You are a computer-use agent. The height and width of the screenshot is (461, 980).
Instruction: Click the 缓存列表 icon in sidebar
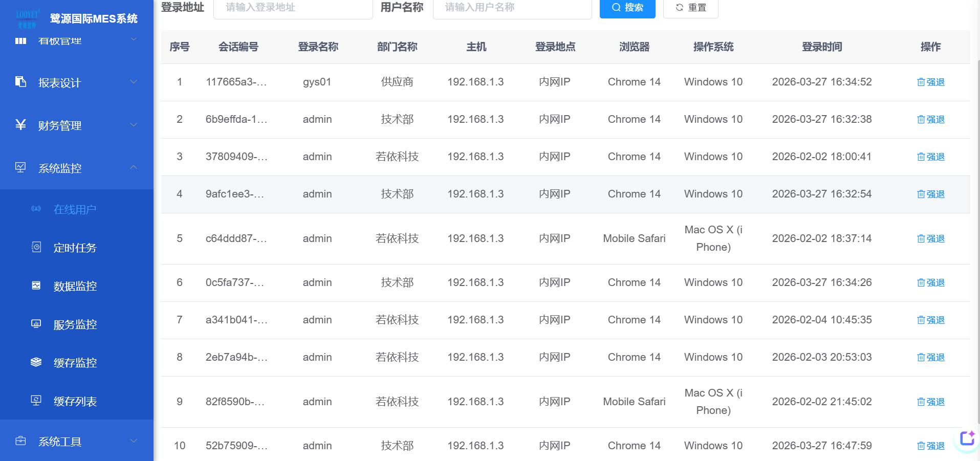coord(36,401)
